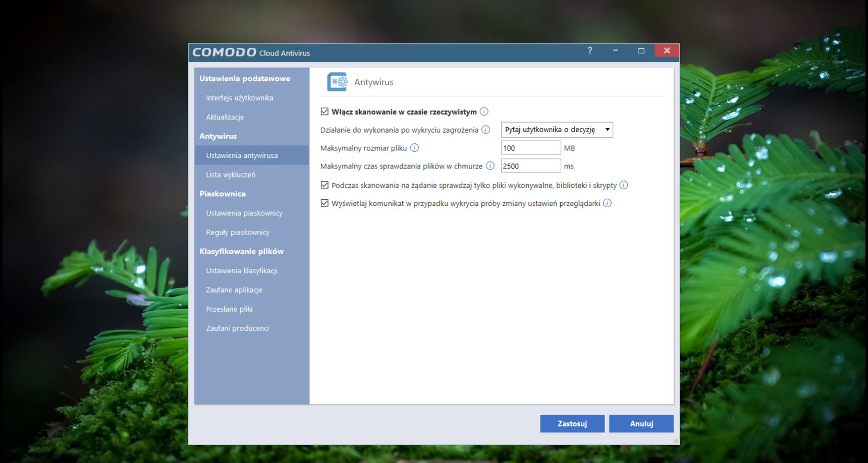Open Ustawienia piaskownicy page
Screen dimensions: 868x463
[x=244, y=213]
